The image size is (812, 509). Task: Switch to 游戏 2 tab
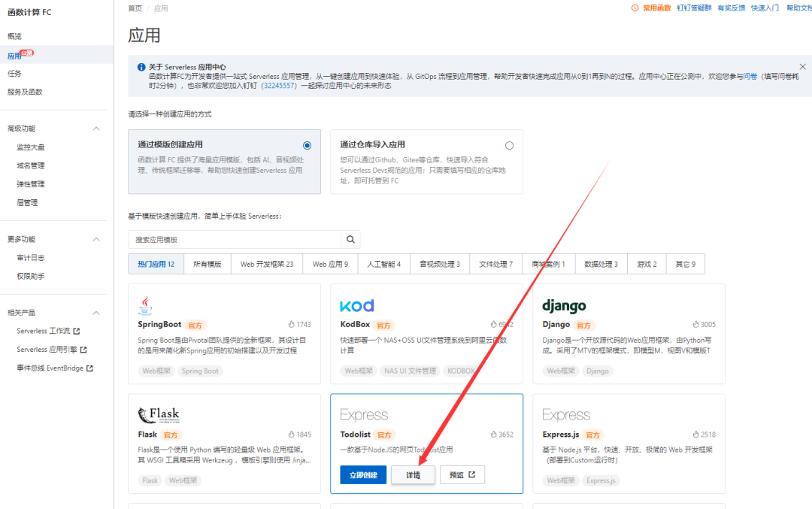tap(647, 264)
